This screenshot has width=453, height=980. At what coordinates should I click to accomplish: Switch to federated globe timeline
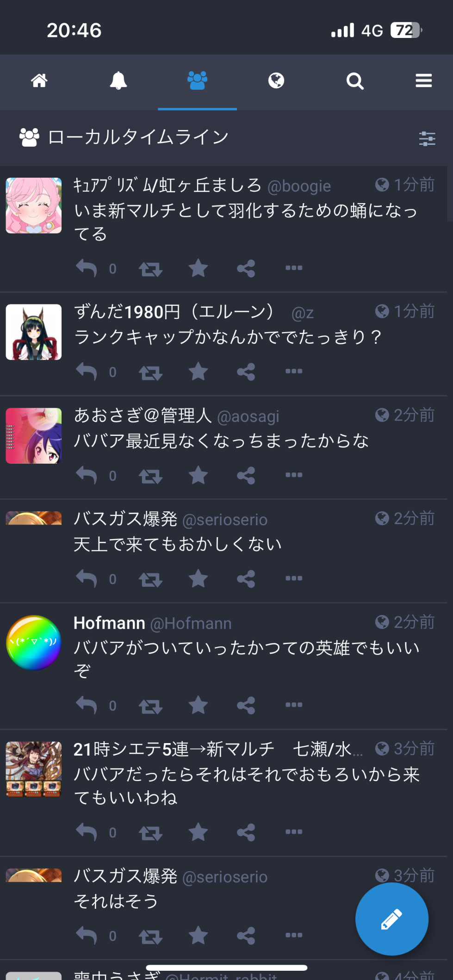coord(276,81)
